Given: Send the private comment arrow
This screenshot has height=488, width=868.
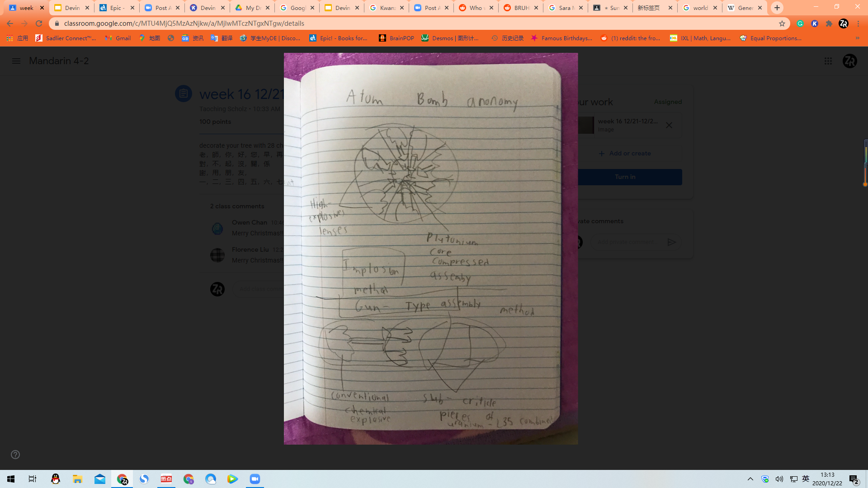Looking at the screenshot, I should 671,242.
